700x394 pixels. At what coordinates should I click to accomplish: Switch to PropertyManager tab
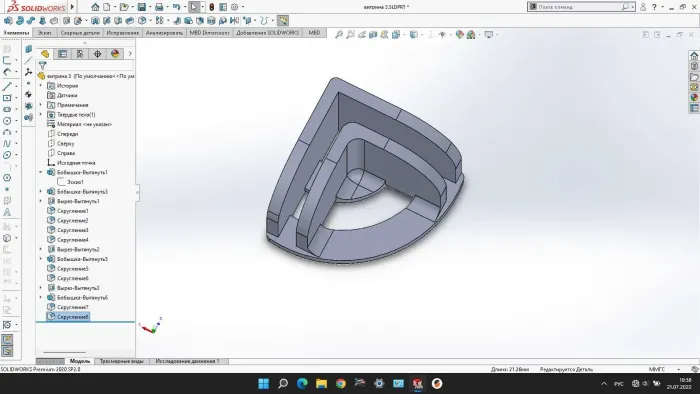coord(62,54)
